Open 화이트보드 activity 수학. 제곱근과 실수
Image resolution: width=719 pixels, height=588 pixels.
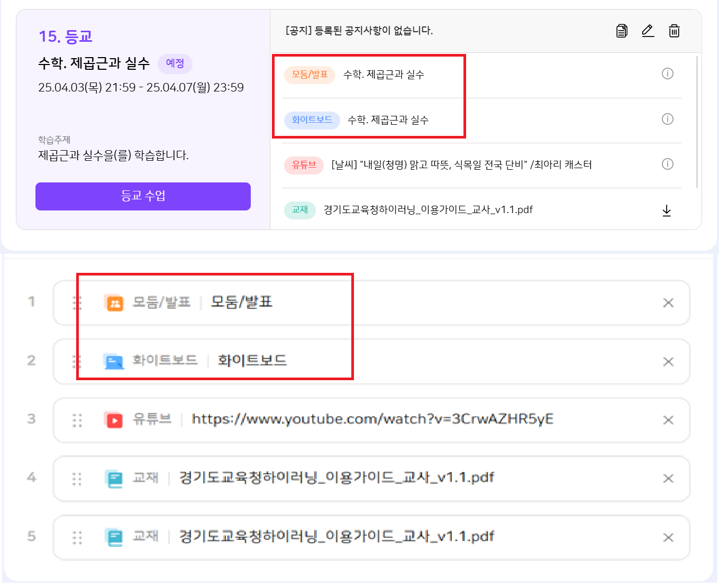pos(388,120)
